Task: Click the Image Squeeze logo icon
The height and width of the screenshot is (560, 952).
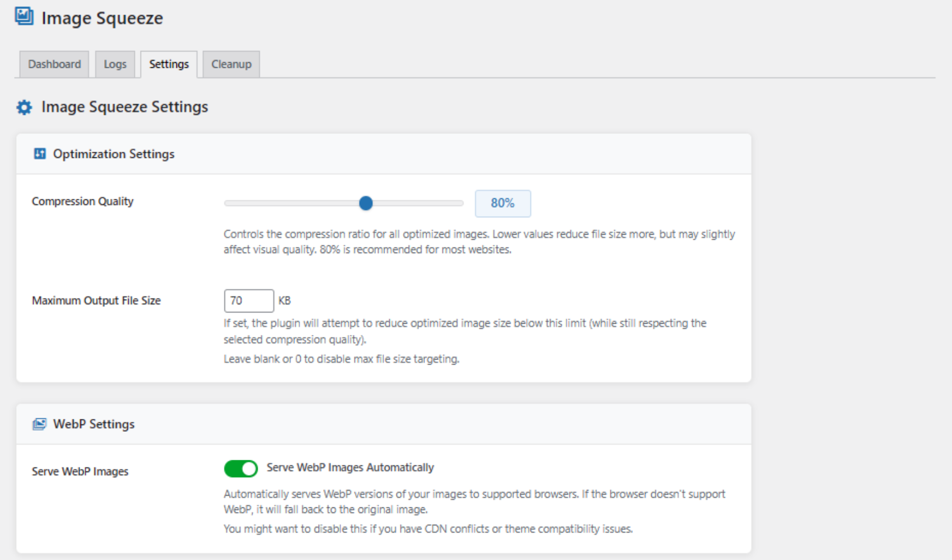Action: coord(24,16)
